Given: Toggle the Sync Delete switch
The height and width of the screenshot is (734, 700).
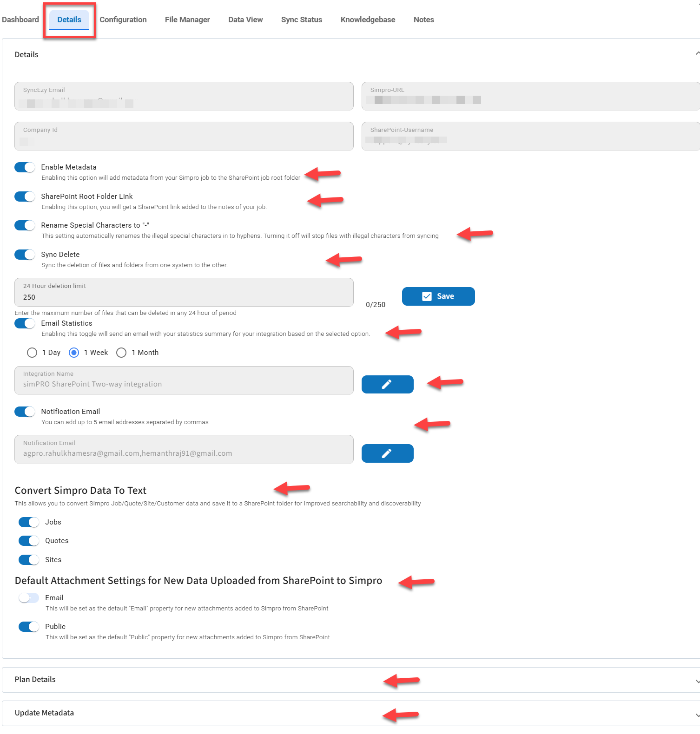Looking at the screenshot, I should click(25, 255).
